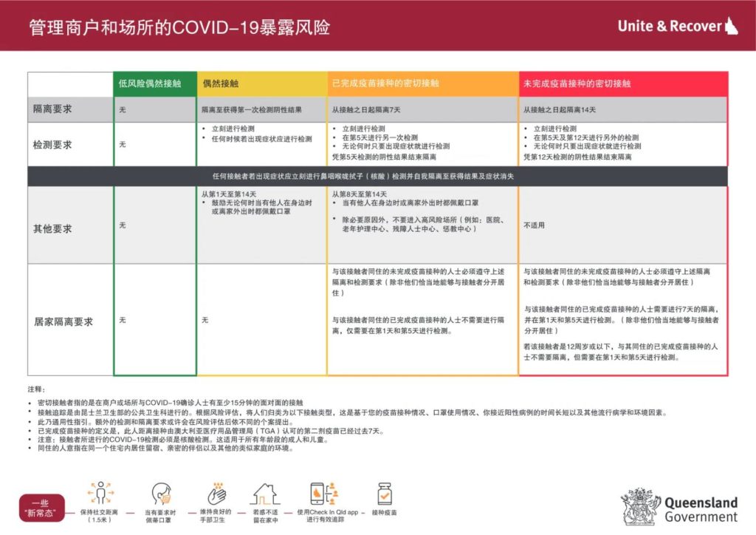The image size is (756, 535).
Task: Click the note defining 密切接触者 (15分钟)
Action: tap(171, 403)
